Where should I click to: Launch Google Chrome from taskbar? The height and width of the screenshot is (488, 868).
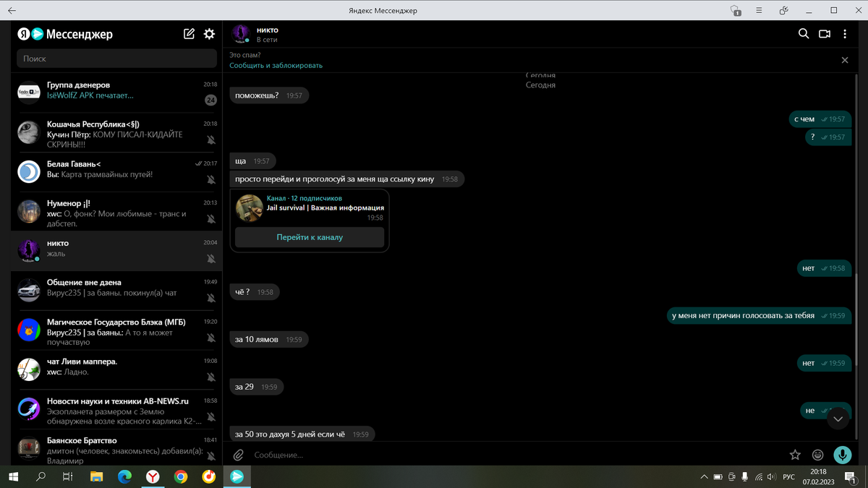tap(181, 476)
